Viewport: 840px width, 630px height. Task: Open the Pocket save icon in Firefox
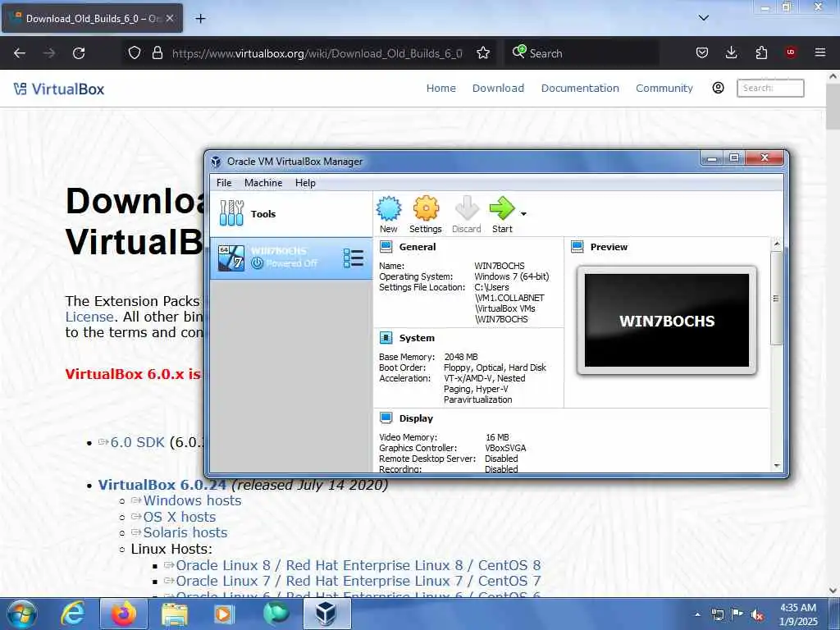point(702,52)
